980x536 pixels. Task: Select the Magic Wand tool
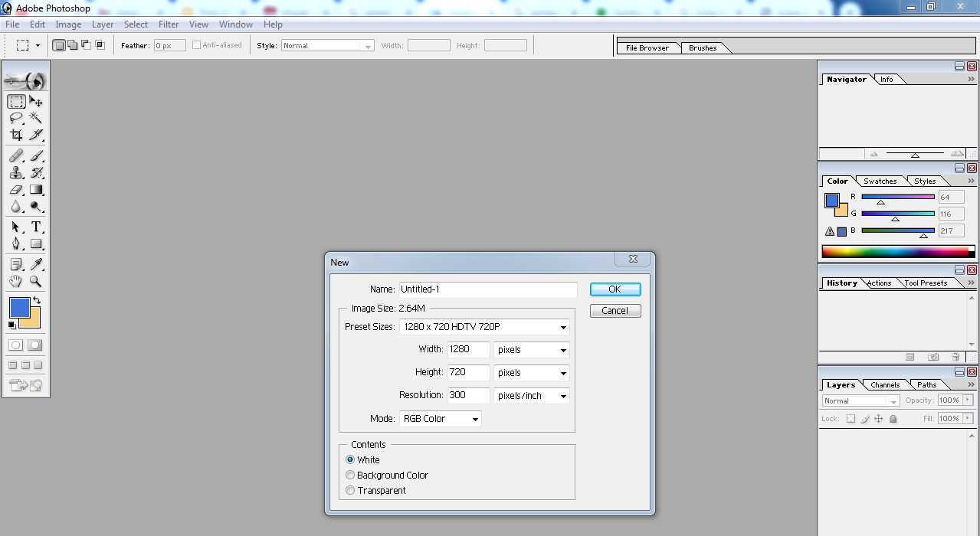coord(36,118)
